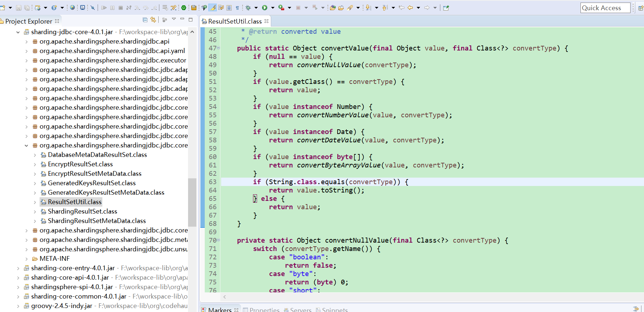Open the Run button dropdown arrow

[x=273, y=8]
